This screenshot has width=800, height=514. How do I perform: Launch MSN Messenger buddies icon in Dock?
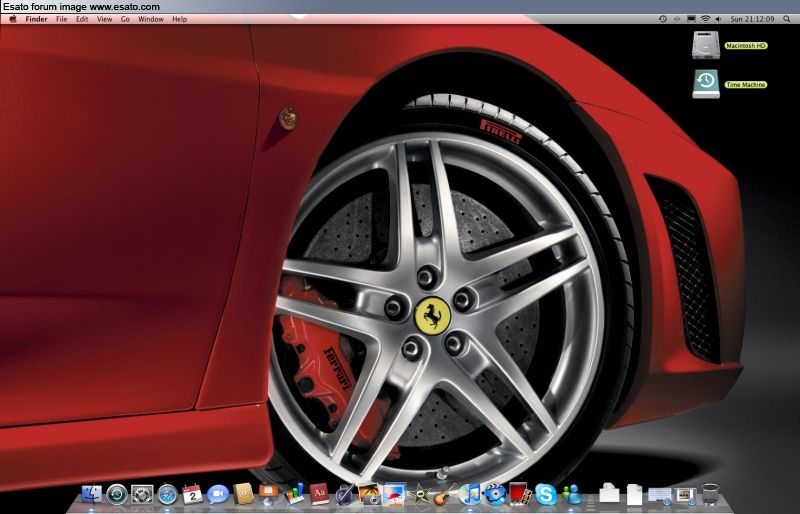coord(572,494)
